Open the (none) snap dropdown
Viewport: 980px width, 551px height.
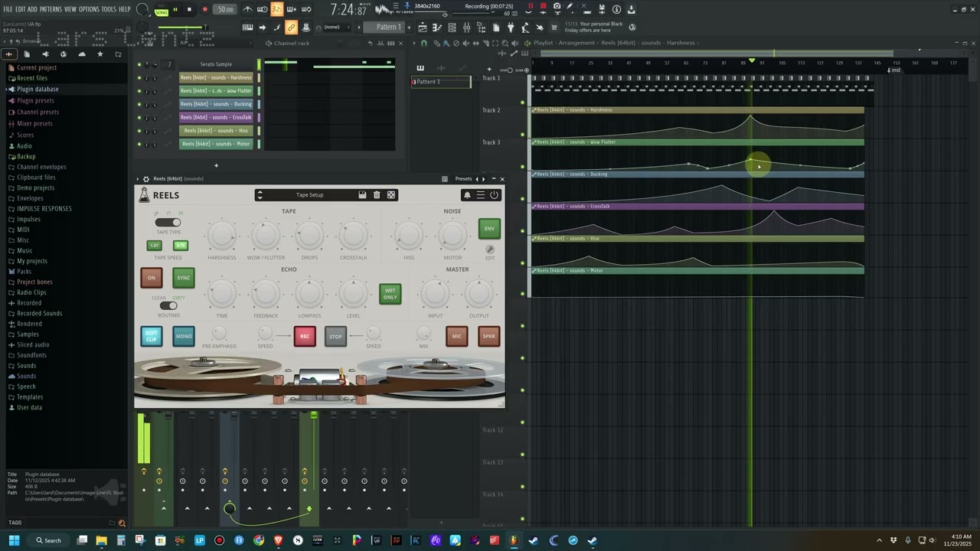(338, 27)
